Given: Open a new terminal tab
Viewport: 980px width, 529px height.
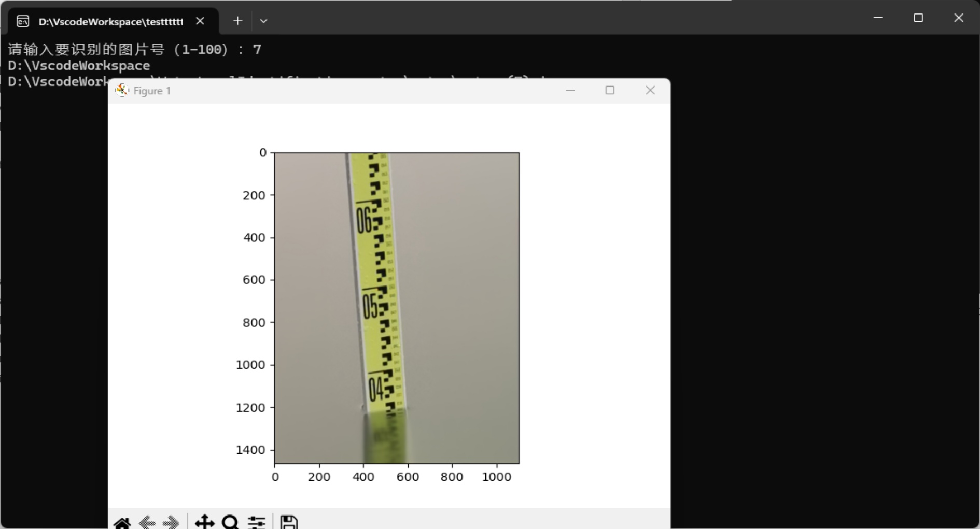Looking at the screenshot, I should click(x=237, y=21).
